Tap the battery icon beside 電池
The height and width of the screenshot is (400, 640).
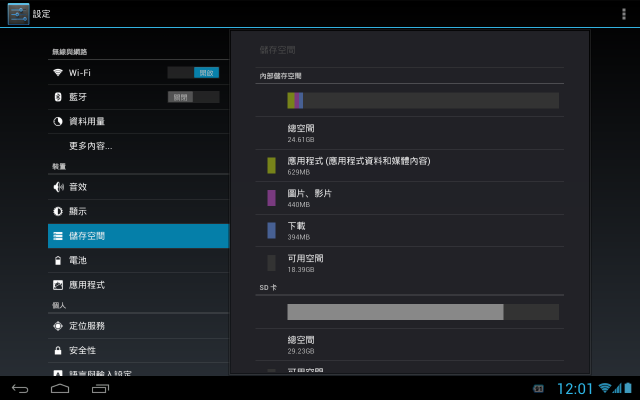click(x=58, y=260)
